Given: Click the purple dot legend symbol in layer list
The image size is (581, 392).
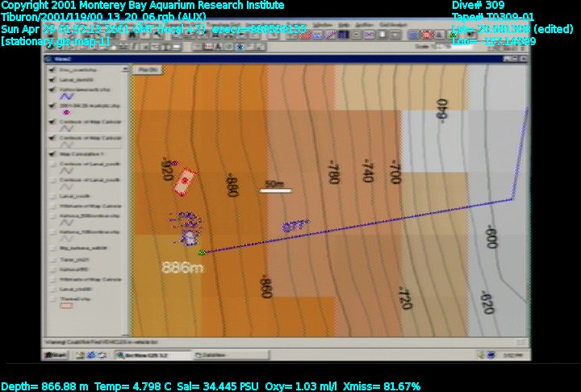Looking at the screenshot, I should pyautogui.click(x=66, y=112).
